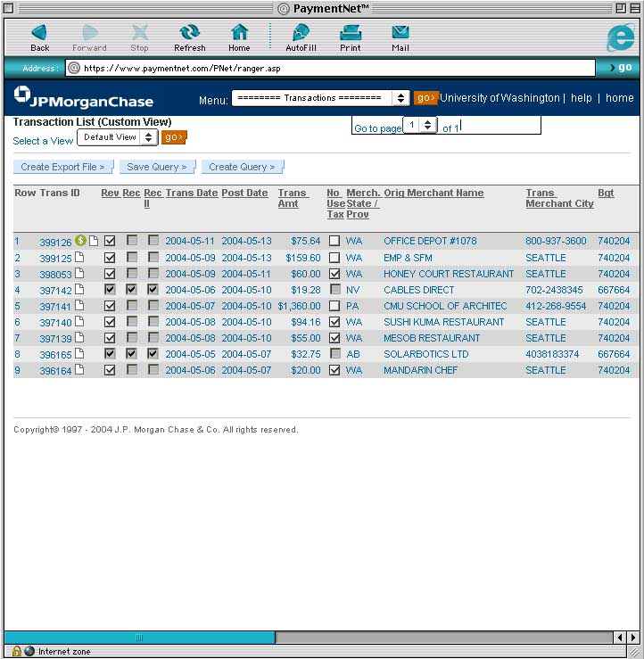Click the Create Query button
This screenshot has width=644, height=659.
[x=243, y=167]
